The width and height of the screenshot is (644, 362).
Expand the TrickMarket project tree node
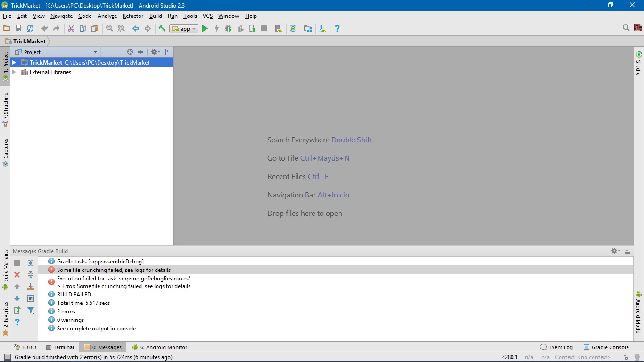14,62
